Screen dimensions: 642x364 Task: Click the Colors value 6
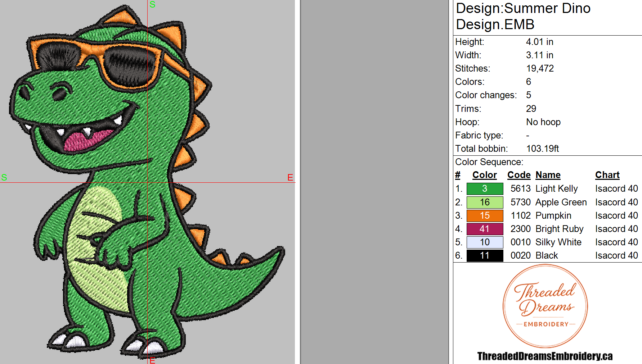tap(528, 82)
